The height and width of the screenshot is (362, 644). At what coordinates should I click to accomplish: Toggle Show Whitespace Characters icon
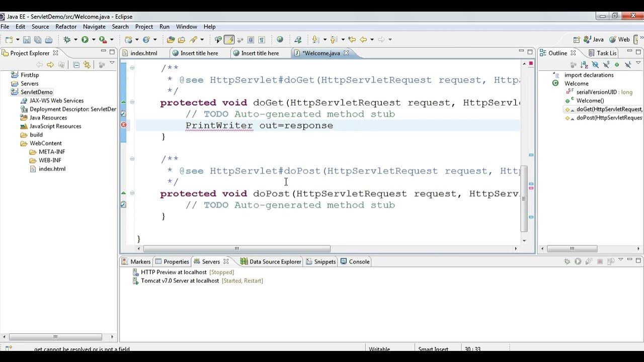pyautogui.click(x=262, y=39)
